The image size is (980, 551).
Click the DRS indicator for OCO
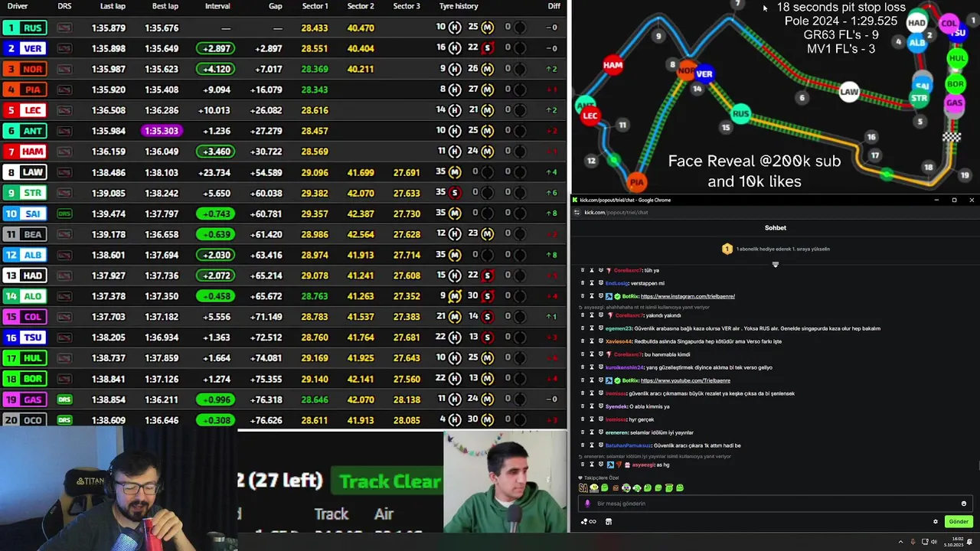tap(64, 420)
